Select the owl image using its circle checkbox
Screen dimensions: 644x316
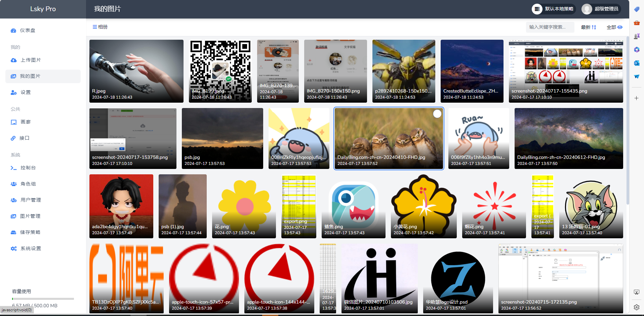tap(437, 114)
